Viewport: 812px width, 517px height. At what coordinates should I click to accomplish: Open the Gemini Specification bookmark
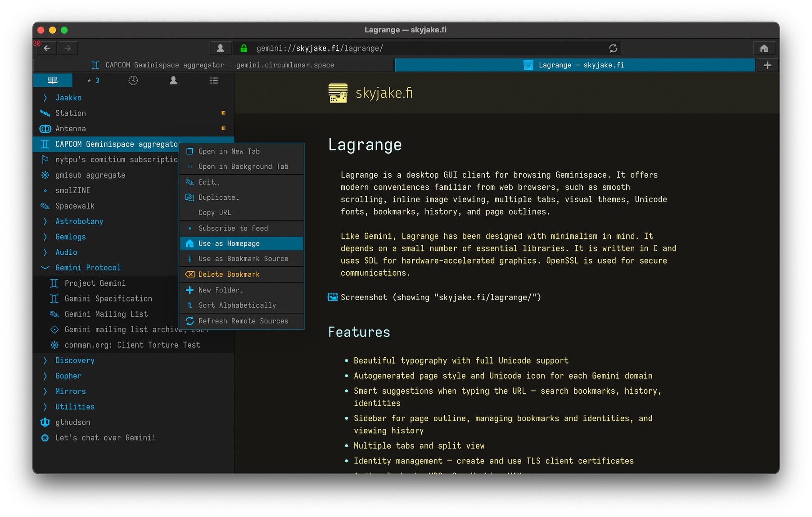pyautogui.click(x=108, y=299)
